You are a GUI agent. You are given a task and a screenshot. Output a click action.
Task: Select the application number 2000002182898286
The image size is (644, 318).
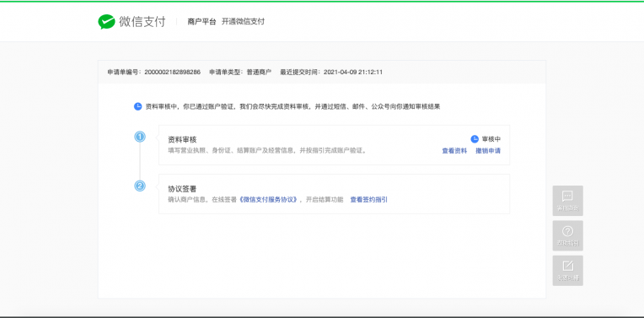(x=173, y=72)
